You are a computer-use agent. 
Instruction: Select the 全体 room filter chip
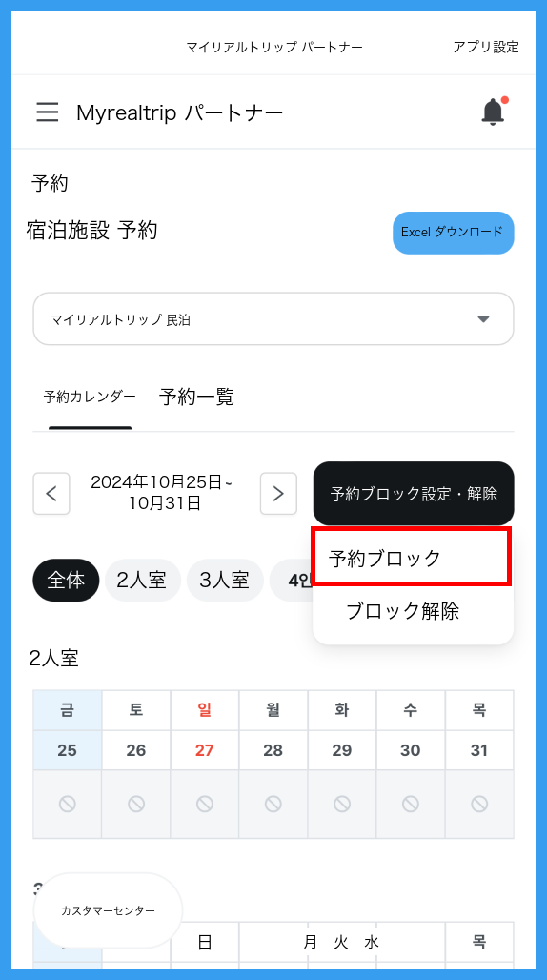[66, 581]
